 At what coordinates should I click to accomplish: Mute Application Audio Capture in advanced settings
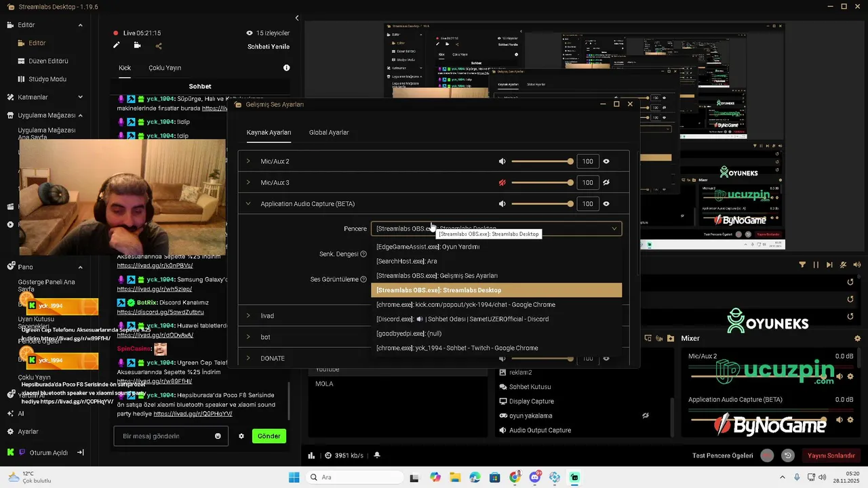click(x=502, y=203)
